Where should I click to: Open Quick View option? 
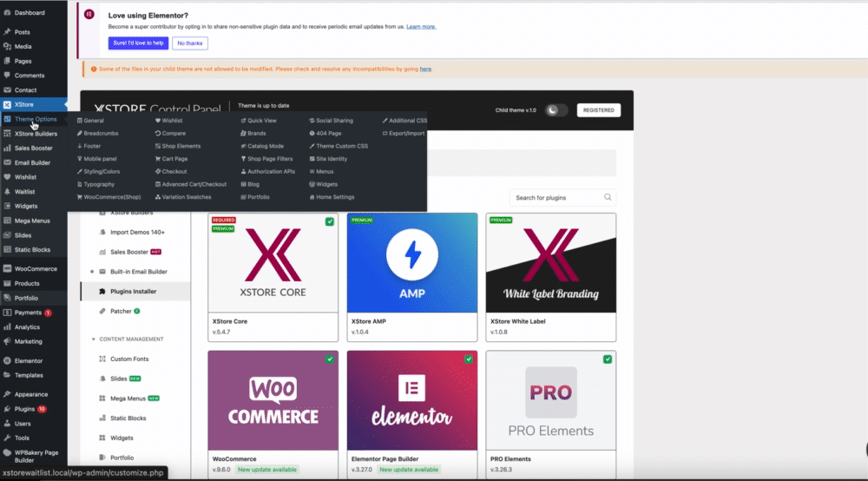coord(259,121)
